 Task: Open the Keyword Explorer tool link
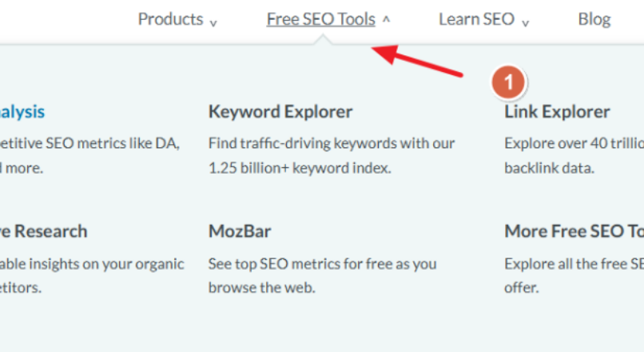tap(280, 112)
